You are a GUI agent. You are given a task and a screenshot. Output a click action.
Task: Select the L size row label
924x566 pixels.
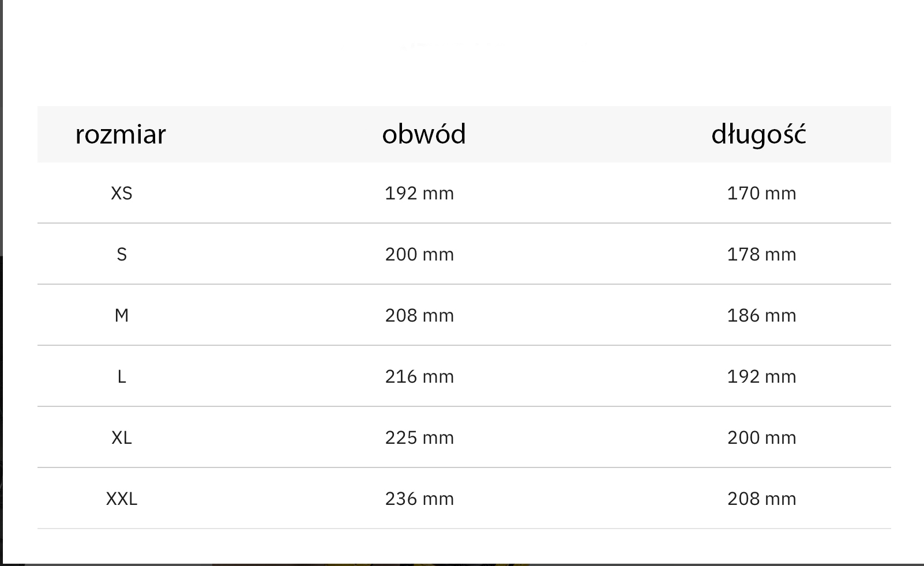click(122, 376)
